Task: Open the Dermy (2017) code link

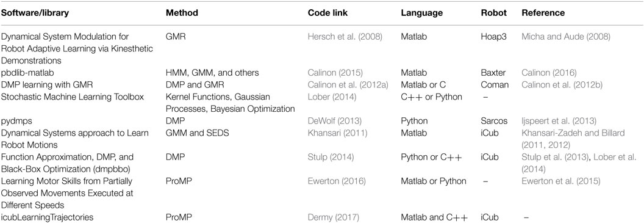Action: tap(331, 218)
